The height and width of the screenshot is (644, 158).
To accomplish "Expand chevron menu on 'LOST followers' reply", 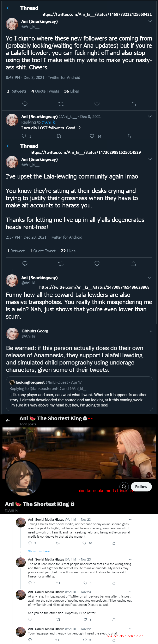I will 150,117.
